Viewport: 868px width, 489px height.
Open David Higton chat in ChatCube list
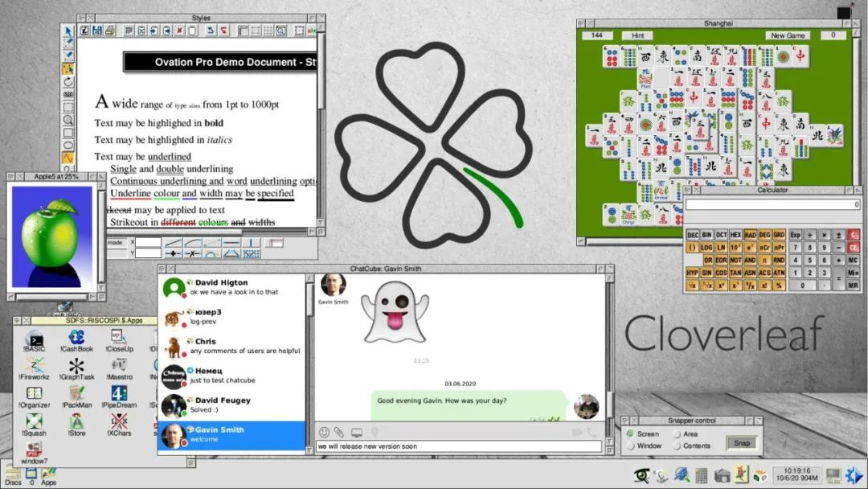pyautogui.click(x=231, y=287)
